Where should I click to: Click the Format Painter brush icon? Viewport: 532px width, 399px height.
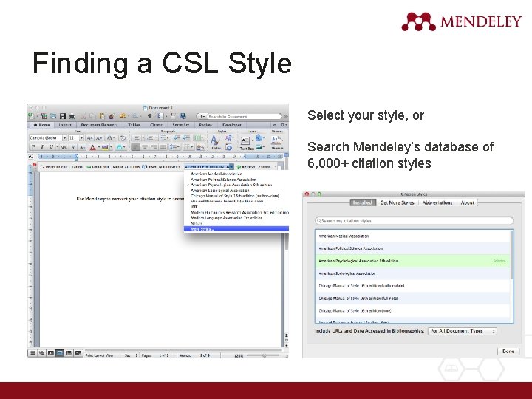112,116
